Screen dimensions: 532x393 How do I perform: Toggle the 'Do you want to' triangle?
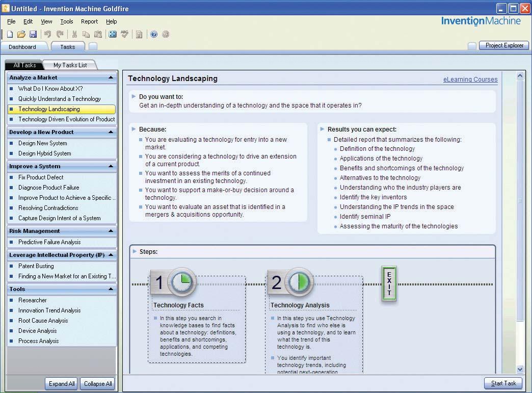coord(134,96)
